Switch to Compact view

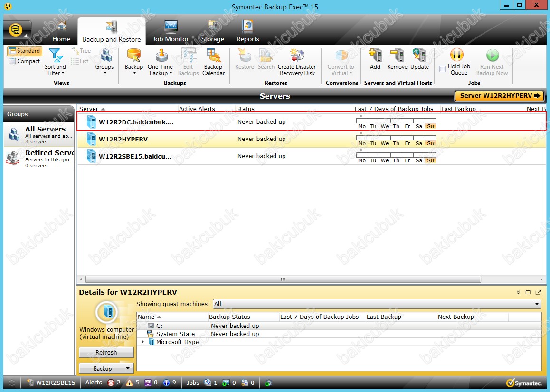(x=25, y=61)
